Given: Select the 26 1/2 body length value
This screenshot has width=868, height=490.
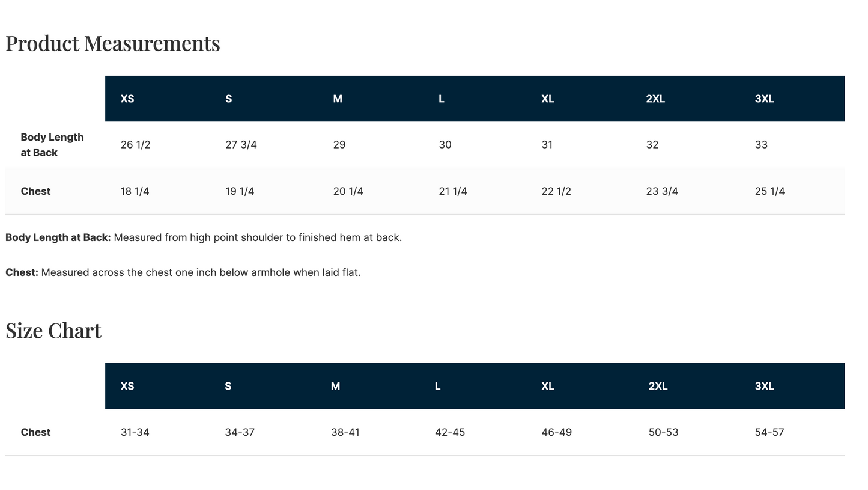Looking at the screenshot, I should [x=135, y=145].
